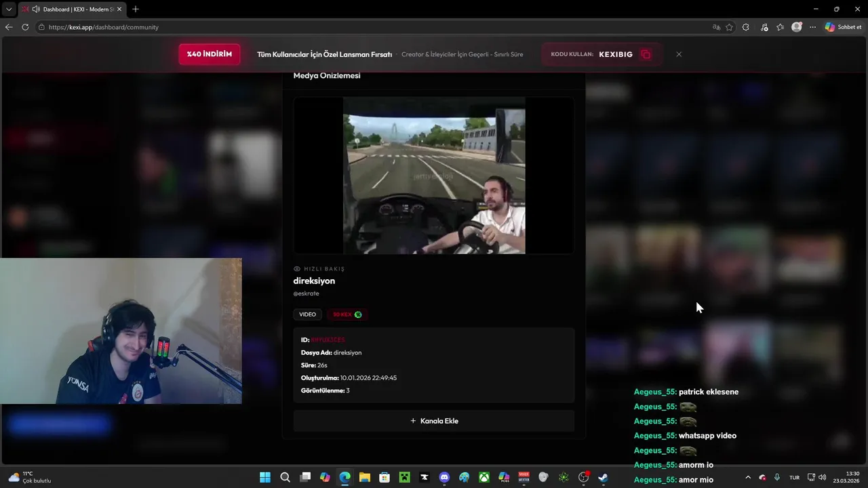Open Windows Search from the taskbar

click(285, 477)
